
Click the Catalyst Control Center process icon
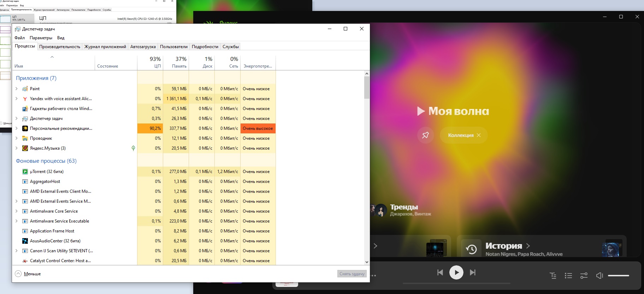25,261
